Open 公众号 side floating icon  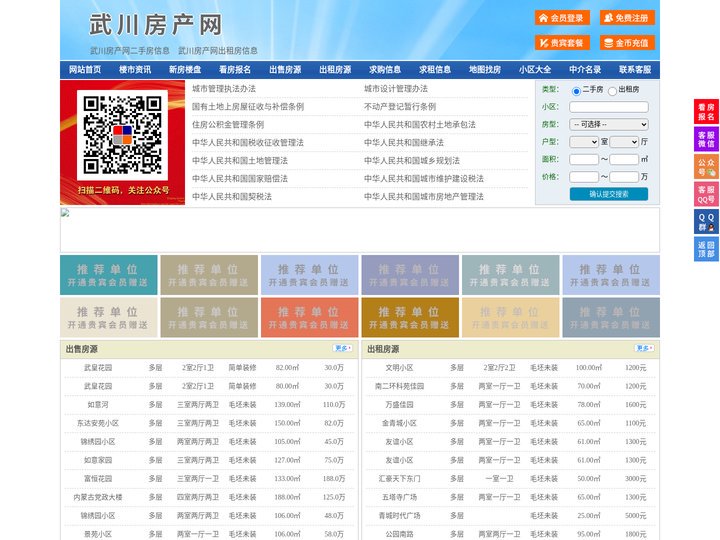(706, 167)
